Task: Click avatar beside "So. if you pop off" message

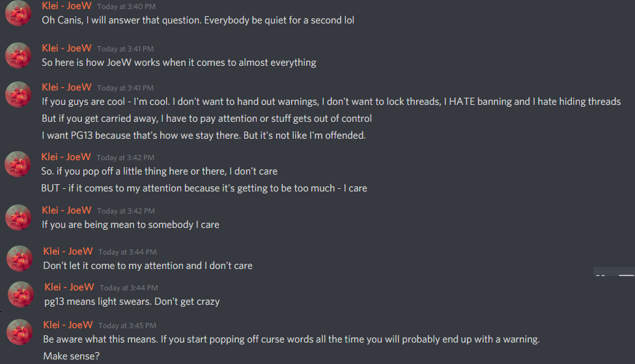Action: 18,164
